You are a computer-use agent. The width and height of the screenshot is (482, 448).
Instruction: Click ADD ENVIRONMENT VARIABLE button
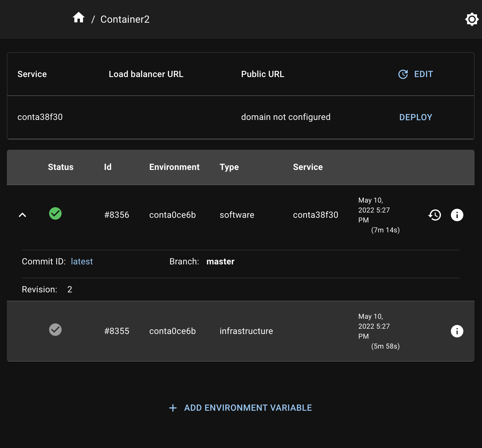[x=240, y=408]
